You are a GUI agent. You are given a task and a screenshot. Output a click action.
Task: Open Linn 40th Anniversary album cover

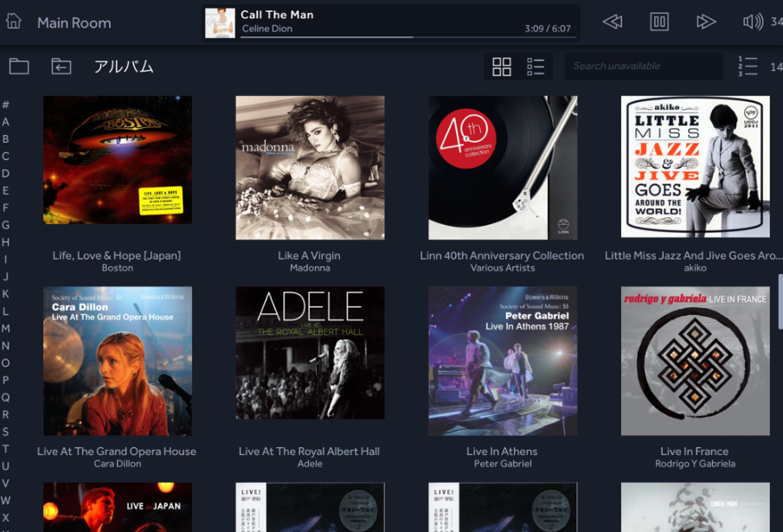tap(503, 168)
